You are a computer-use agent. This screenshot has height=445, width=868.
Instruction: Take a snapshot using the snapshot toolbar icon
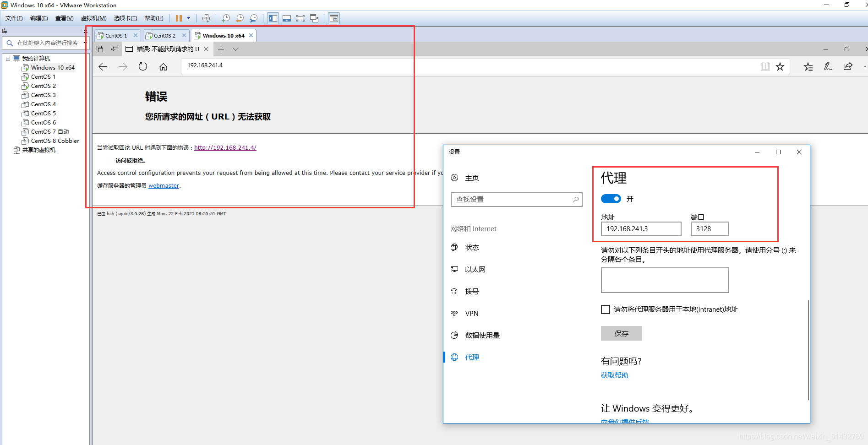click(x=225, y=18)
